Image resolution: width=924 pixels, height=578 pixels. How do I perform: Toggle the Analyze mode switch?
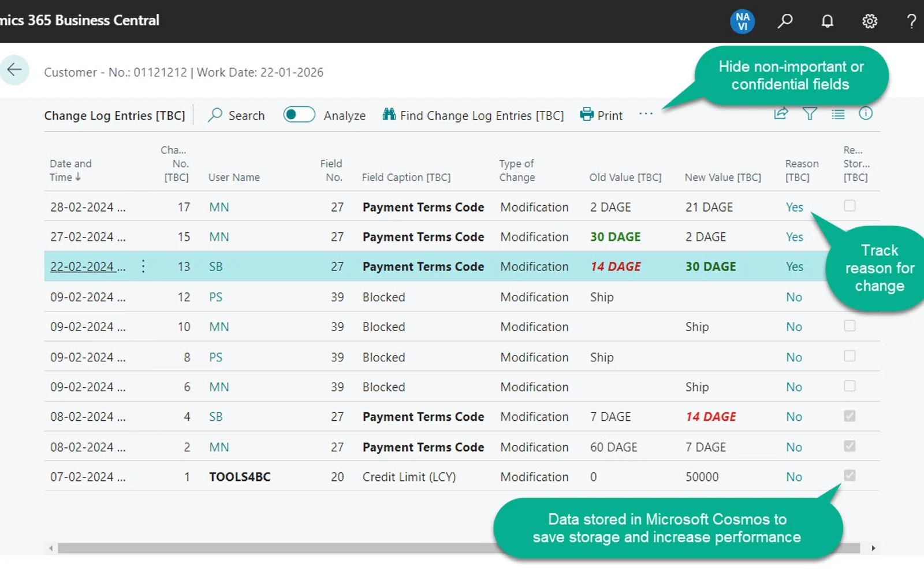tap(299, 114)
